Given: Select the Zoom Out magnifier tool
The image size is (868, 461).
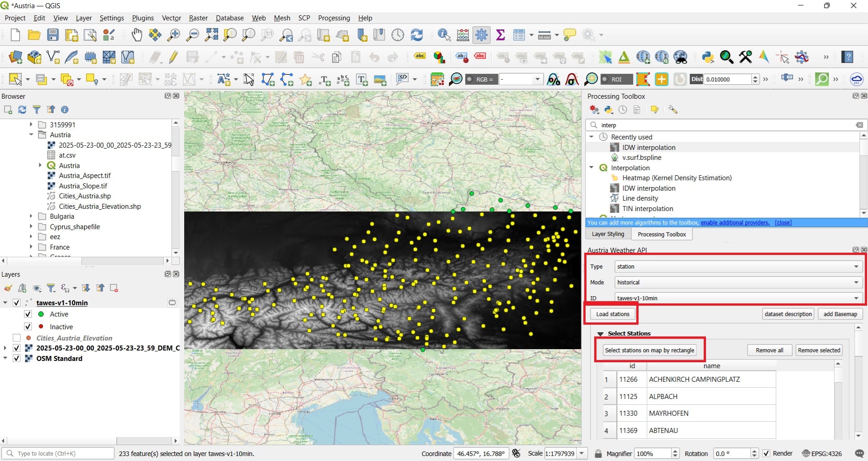Looking at the screenshot, I should (x=193, y=35).
